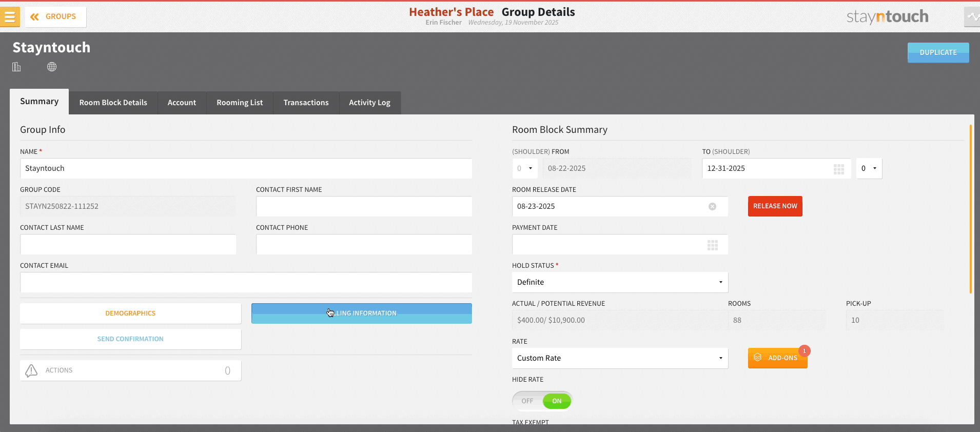Click the Pick-Up value 10
The height and width of the screenshot is (432, 980).
[x=855, y=320]
